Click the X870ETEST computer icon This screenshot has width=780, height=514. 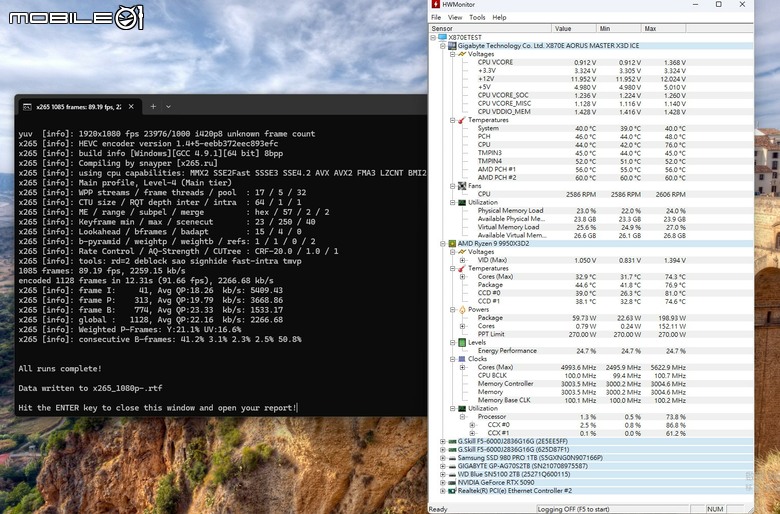click(442, 37)
